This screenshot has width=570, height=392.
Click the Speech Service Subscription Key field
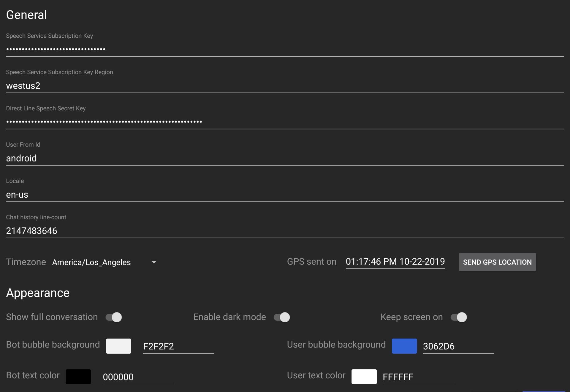point(285,49)
